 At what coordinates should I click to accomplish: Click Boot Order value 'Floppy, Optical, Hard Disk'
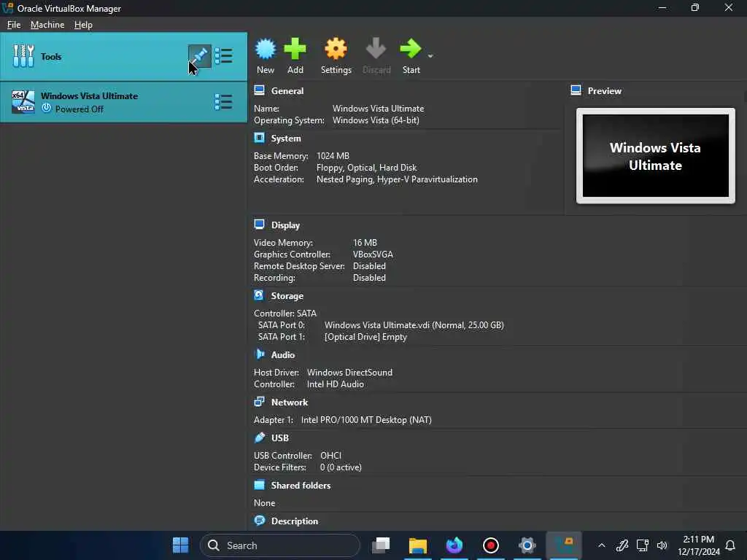(x=366, y=168)
